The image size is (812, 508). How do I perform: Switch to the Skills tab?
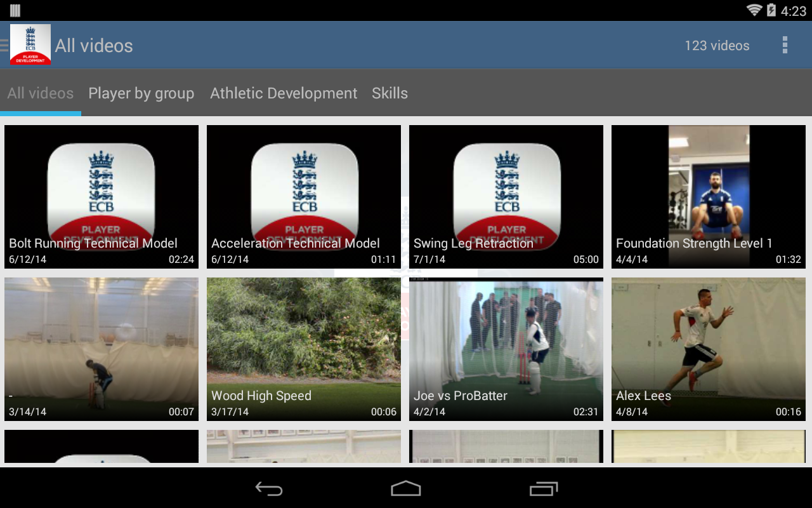[390, 93]
